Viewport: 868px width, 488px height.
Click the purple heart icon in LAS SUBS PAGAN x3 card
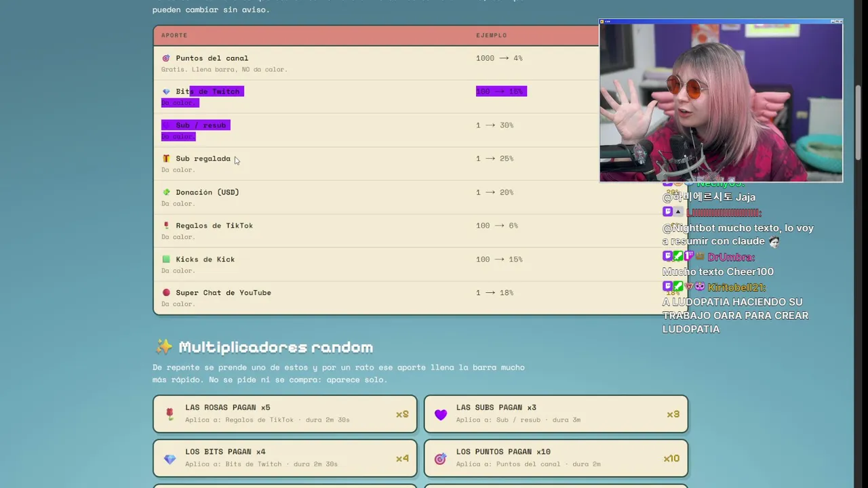coord(441,414)
